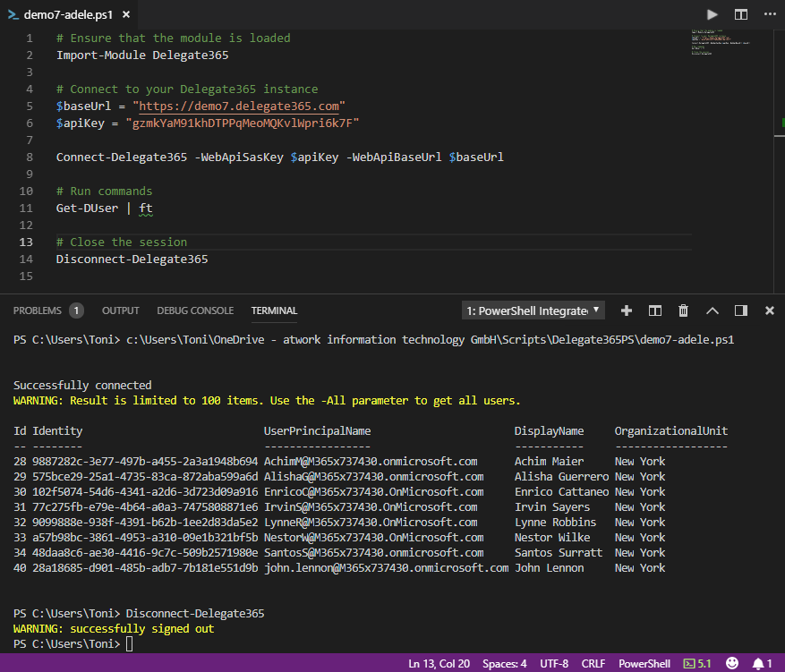This screenshot has height=672, width=785.
Task: Click the smiley feedback icon
Action: pos(732,663)
